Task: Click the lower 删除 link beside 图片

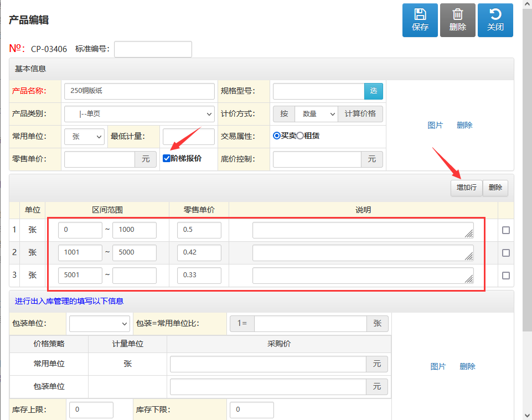Action: [x=468, y=366]
